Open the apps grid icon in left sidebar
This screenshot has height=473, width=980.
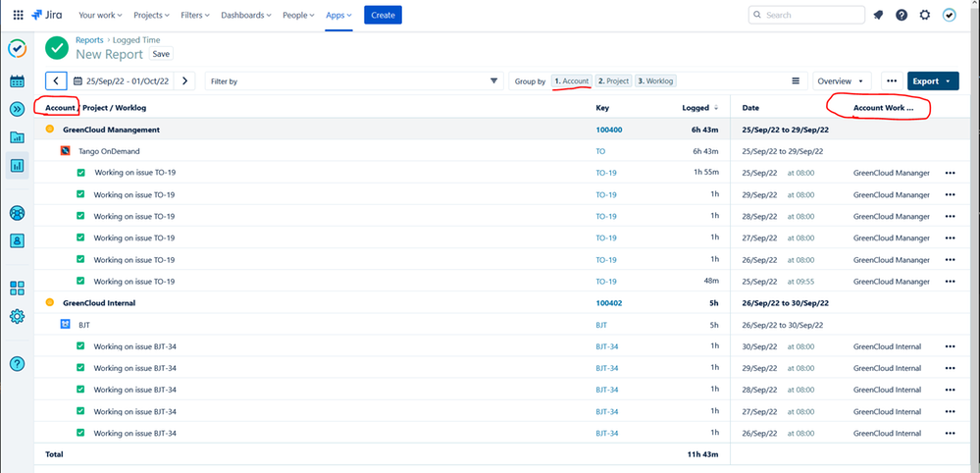17,289
